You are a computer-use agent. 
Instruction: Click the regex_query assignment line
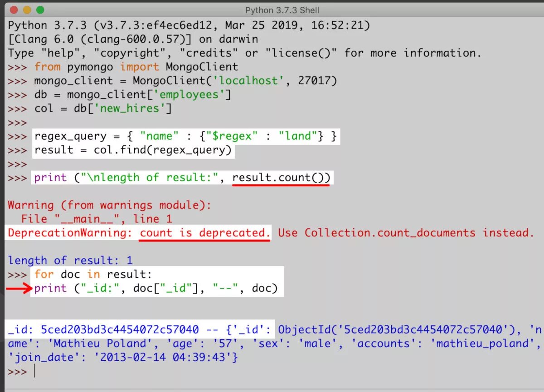(x=185, y=136)
